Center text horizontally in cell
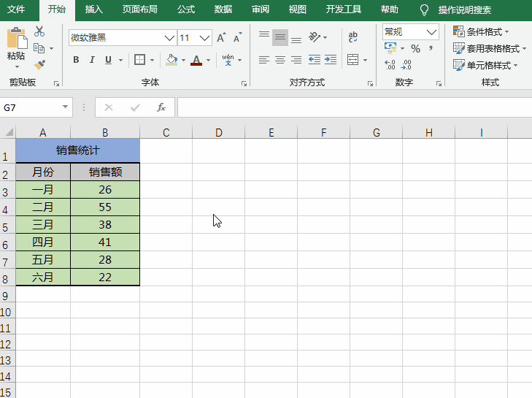 (280, 60)
